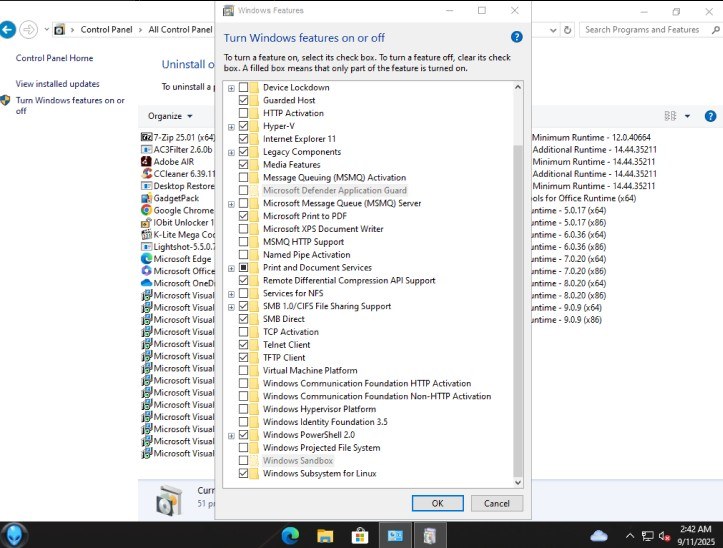
Task: Click the Windows Features taskbar icon
Action: [429, 536]
